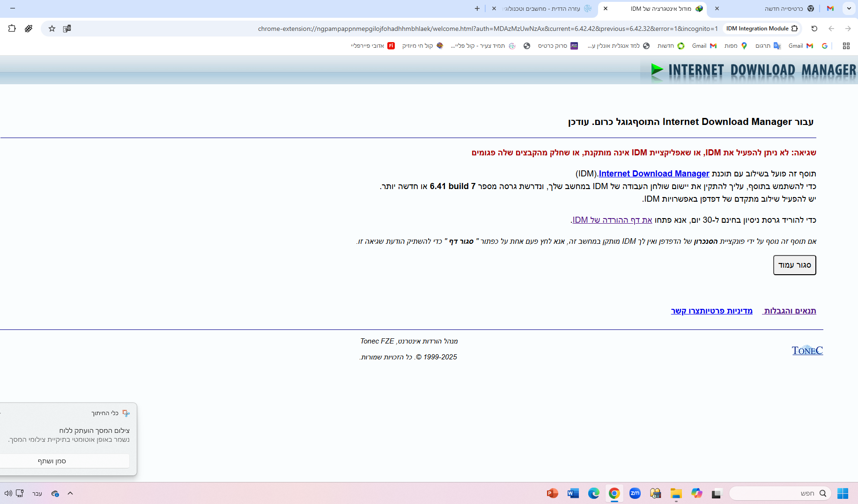Open the OneDrive cloud tray icon
858x504 pixels.
point(55,493)
